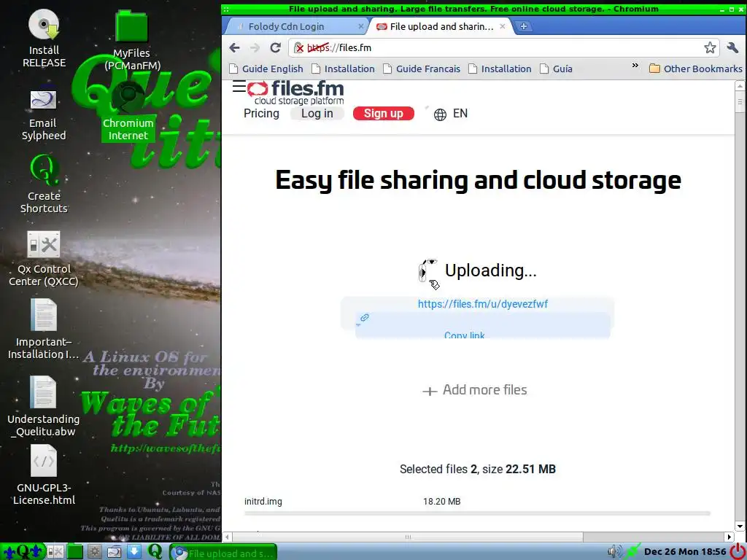Screen dimensions: 747x560
Task: Reload the page with the refresh icon
Action: click(275, 47)
